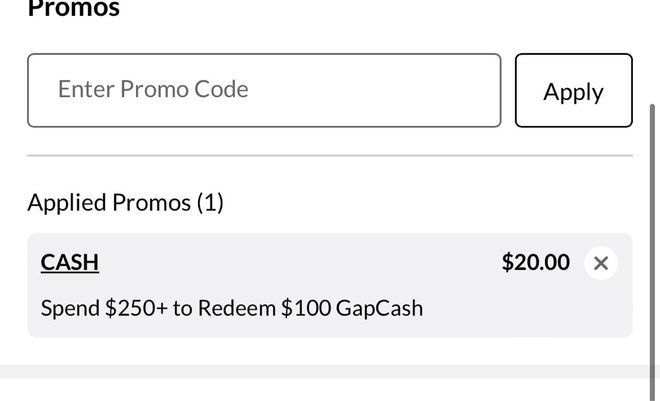Remove the applied CASH promo
This screenshot has height=401, width=660.
600,263
